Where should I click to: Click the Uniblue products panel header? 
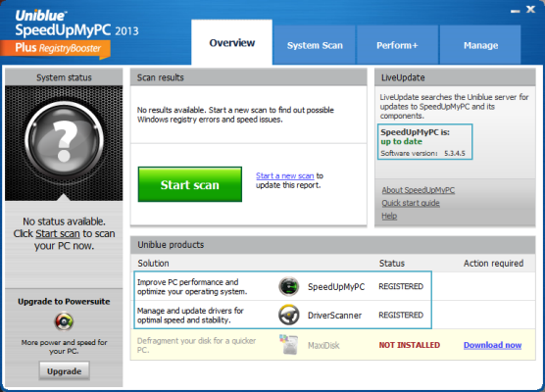coord(332,245)
